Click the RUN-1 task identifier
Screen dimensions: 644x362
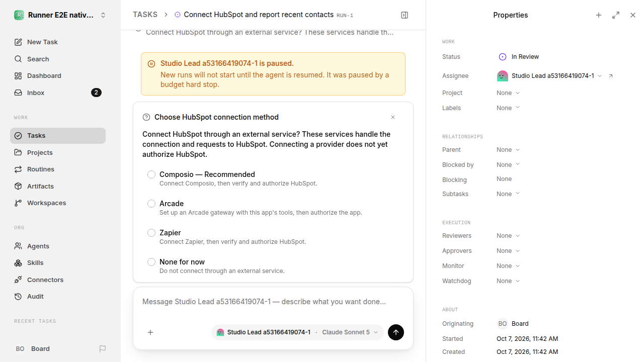345,16
